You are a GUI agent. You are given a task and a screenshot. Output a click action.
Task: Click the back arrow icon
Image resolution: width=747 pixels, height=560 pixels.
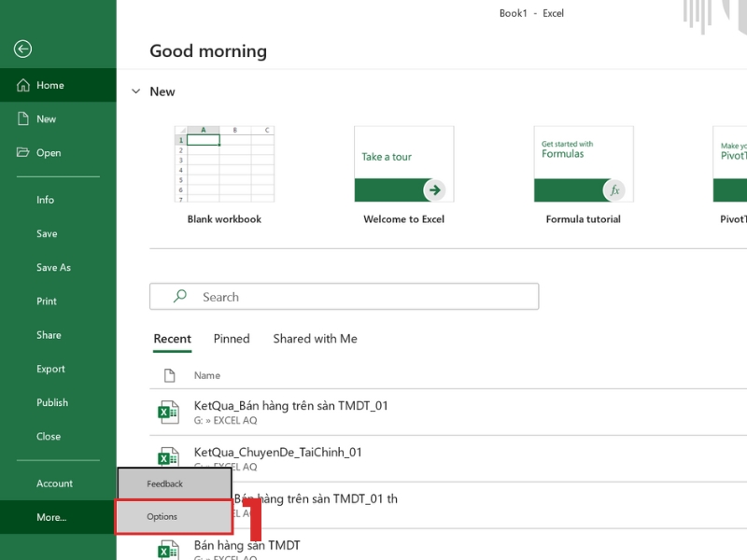(22, 49)
